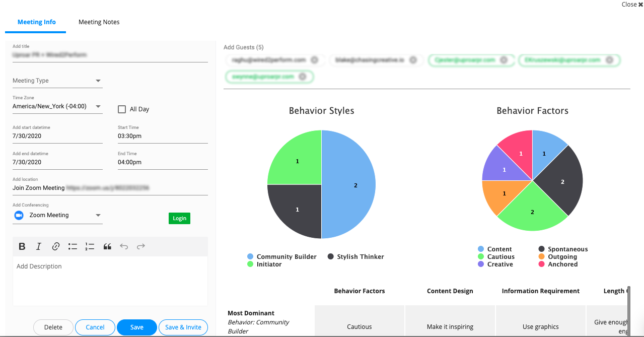Open the Add Conferencing dropdown
Viewport: 644px width, 337px height.
pos(57,215)
